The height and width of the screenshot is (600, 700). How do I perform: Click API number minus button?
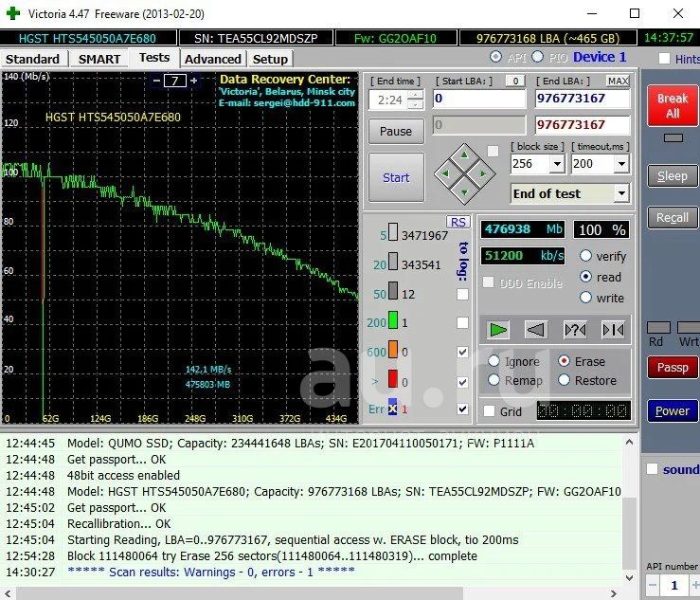tap(653, 585)
